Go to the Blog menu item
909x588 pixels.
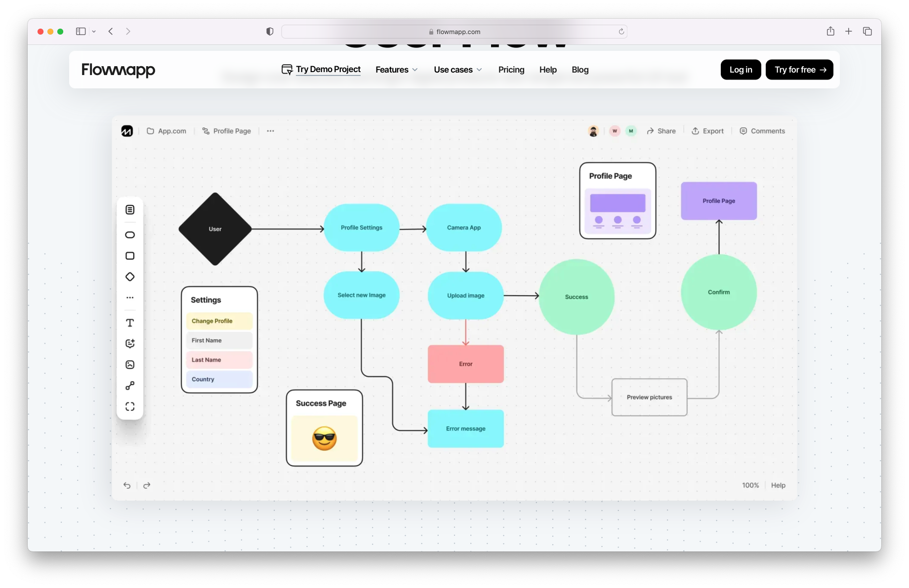pos(580,70)
